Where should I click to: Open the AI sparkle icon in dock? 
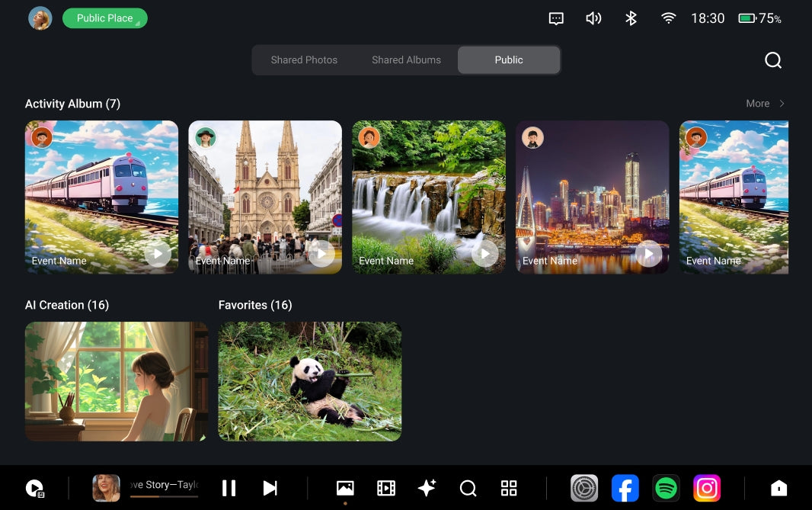[x=427, y=488]
